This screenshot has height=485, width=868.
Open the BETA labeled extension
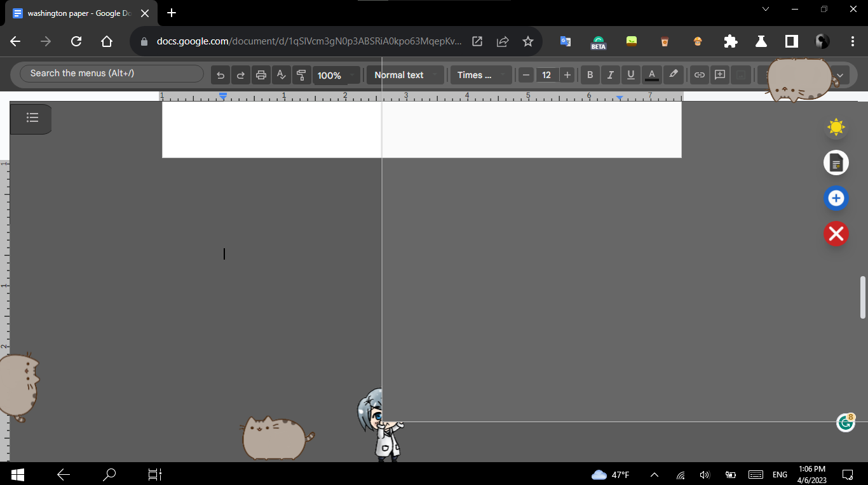coord(598,42)
